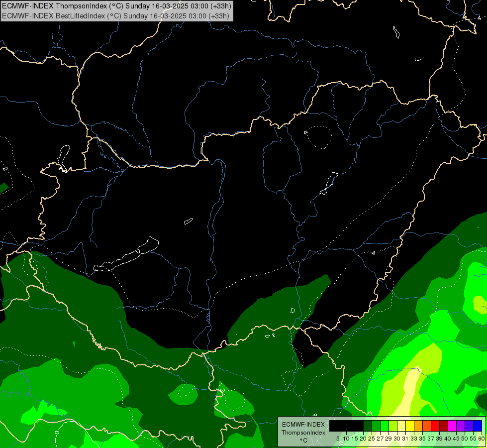Pick the purple 45–50 legend swatch

click(461, 426)
